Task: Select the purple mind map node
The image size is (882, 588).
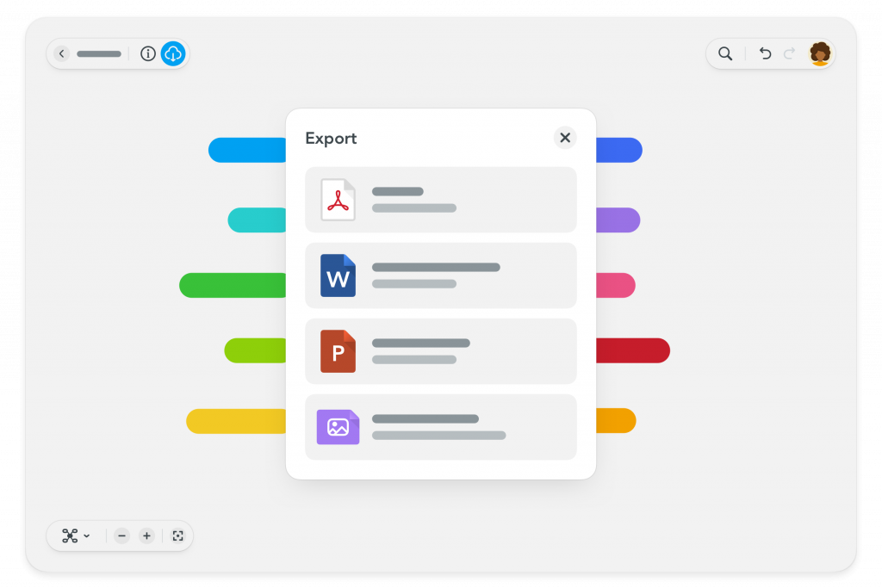Action: pyautogui.click(x=618, y=220)
